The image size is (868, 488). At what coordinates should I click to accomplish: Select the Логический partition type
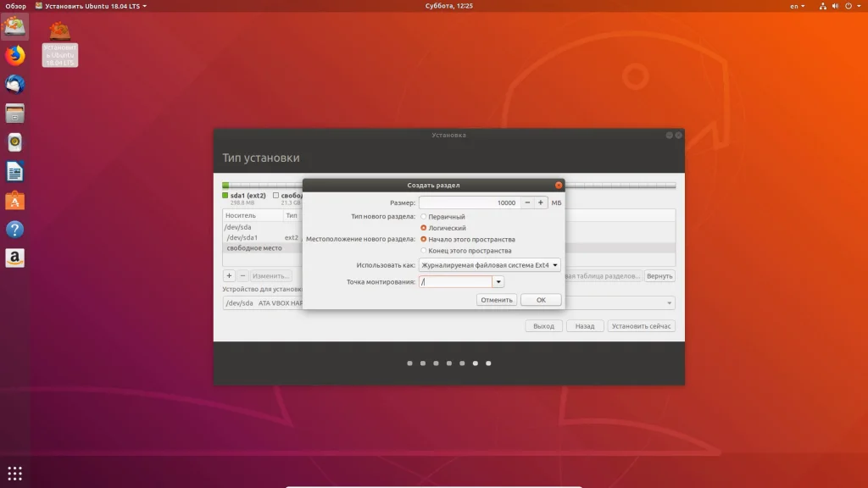click(x=424, y=228)
